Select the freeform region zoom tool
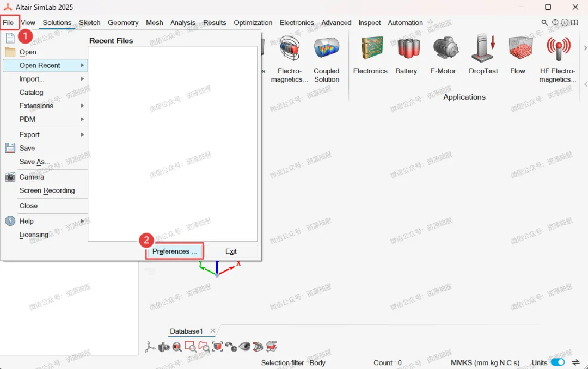Viewport: 588px width, 369px height. point(204,347)
